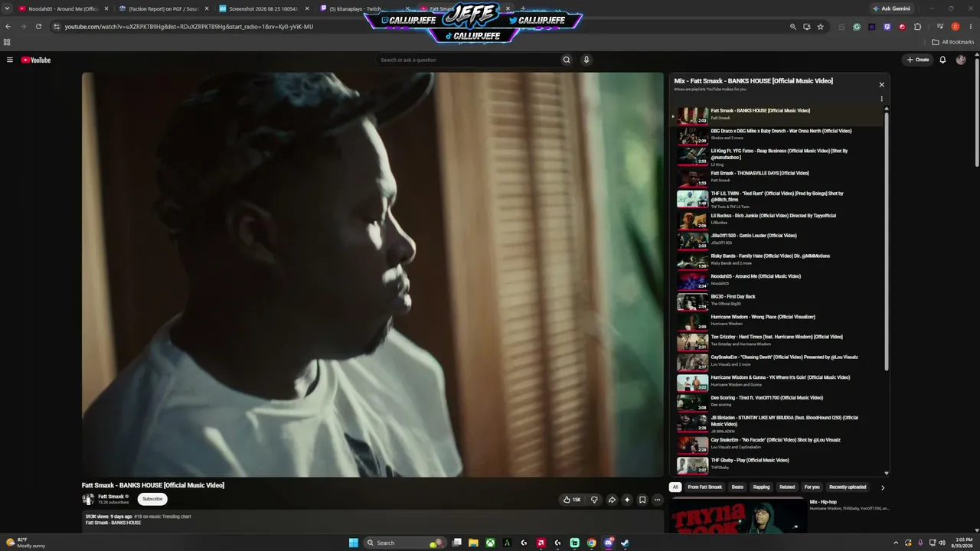The image size is (980, 551).
Task: Show hidden system tray icons
Action: pyautogui.click(x=896, y=543)
